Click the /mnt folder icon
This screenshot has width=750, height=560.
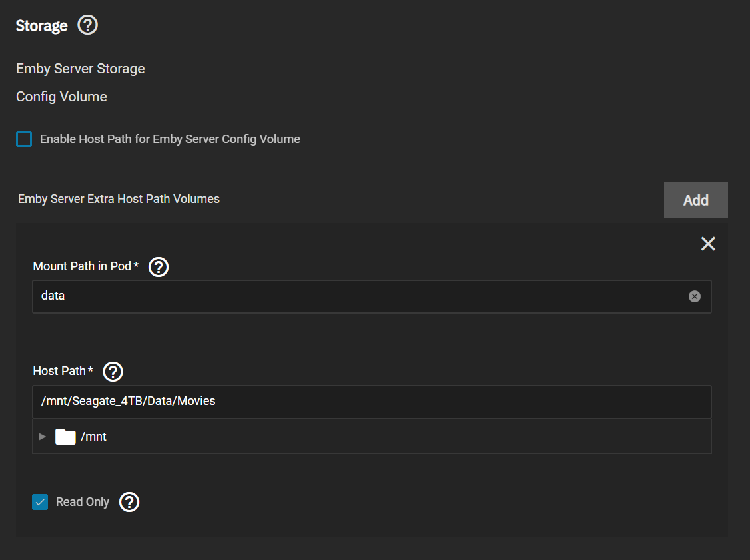pos(65,437)
